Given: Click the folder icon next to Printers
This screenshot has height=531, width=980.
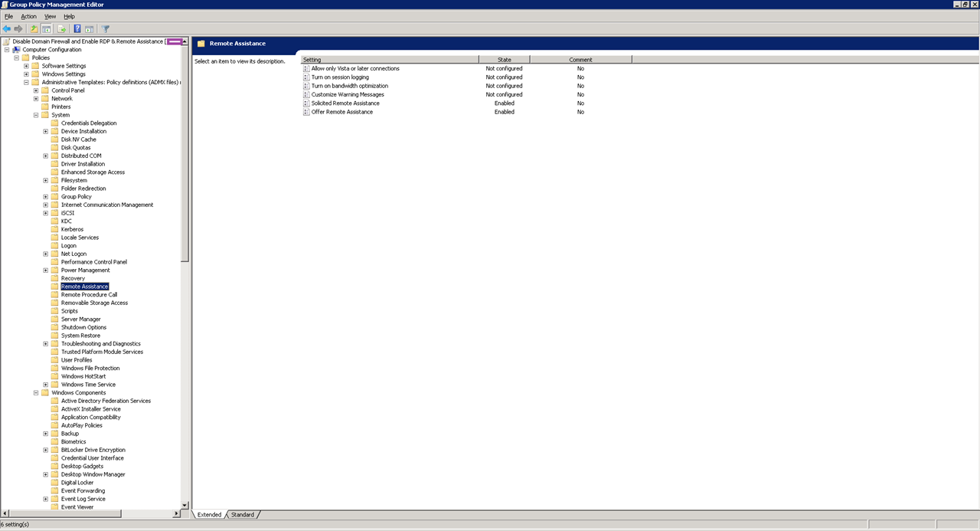Looking at the screenshot, I should pyautogui.click(x=45, y=107).
